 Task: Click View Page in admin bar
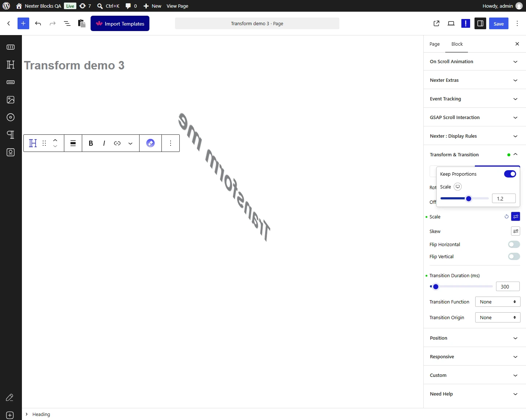(x=178, y=6)
